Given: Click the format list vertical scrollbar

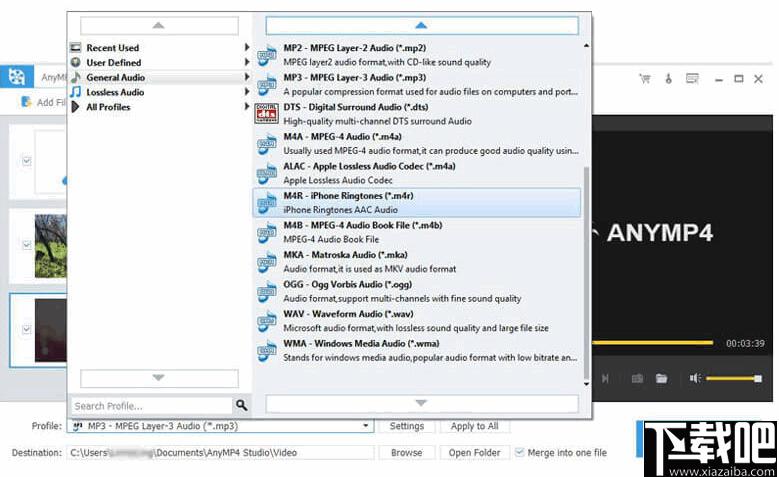Looking at the screenshot, I should (586, 272).
